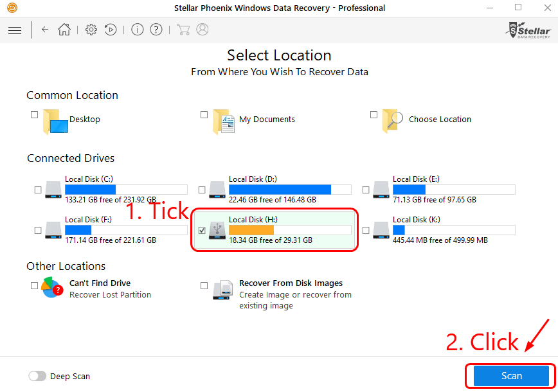Click the app icon in title bar

[12, 8]
